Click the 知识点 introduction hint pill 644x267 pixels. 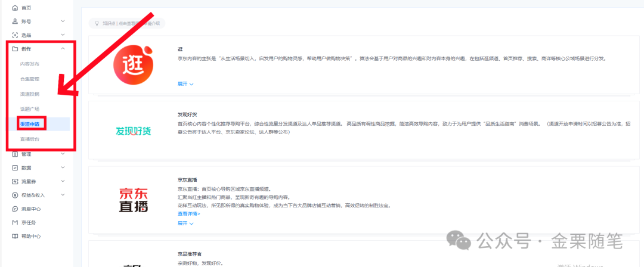128,23
